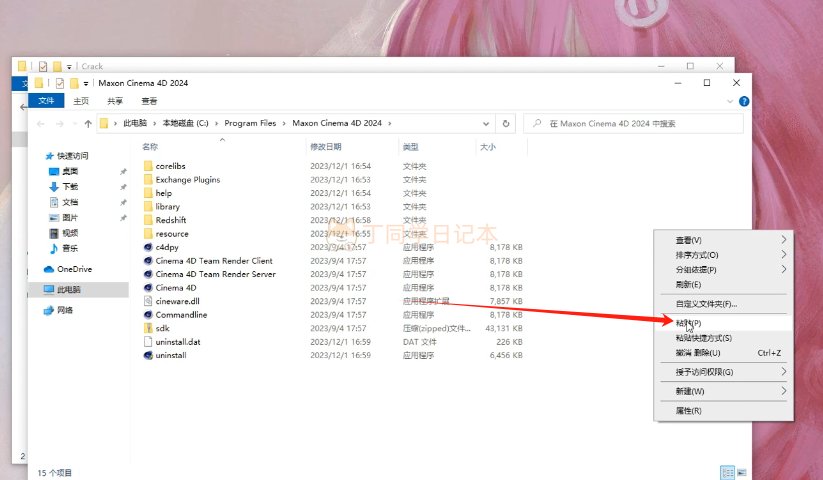
Task: Select the uninstall.dat file icon
Action: [148, 342]
